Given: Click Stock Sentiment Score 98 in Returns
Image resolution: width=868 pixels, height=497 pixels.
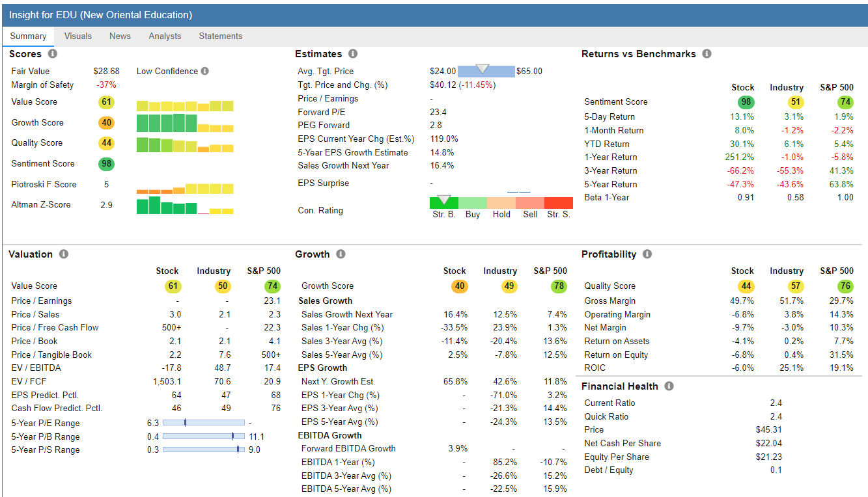Looking at the screenshot, I should click(746, 102).
